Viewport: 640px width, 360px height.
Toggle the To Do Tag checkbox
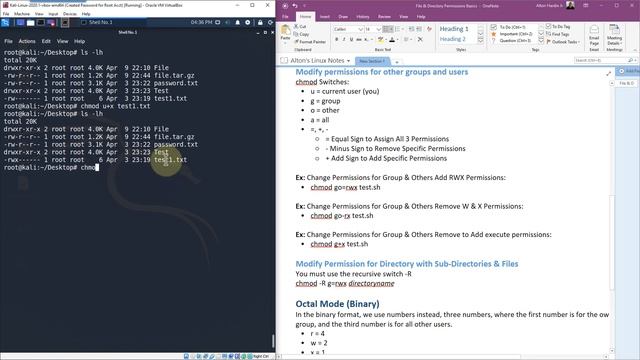(x=549, y=26)
